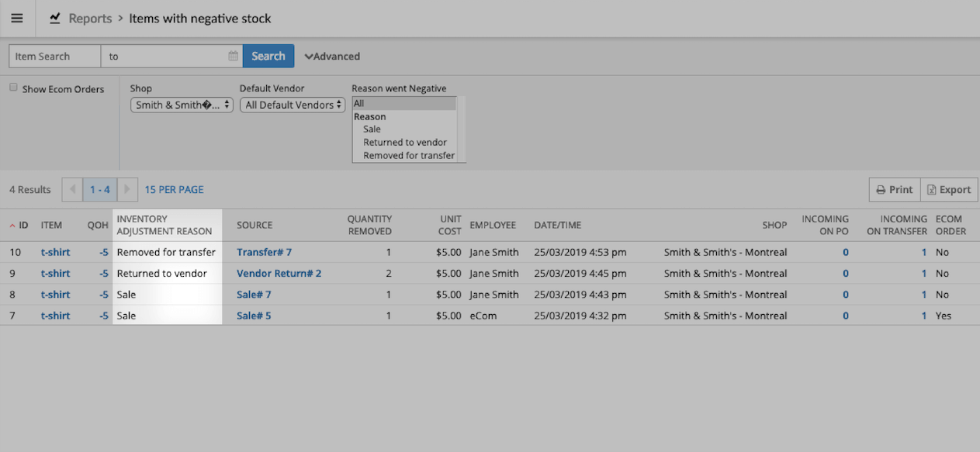Open Vendor Return# 2 link
Screen dimensions: 980x452
[279, 274]
